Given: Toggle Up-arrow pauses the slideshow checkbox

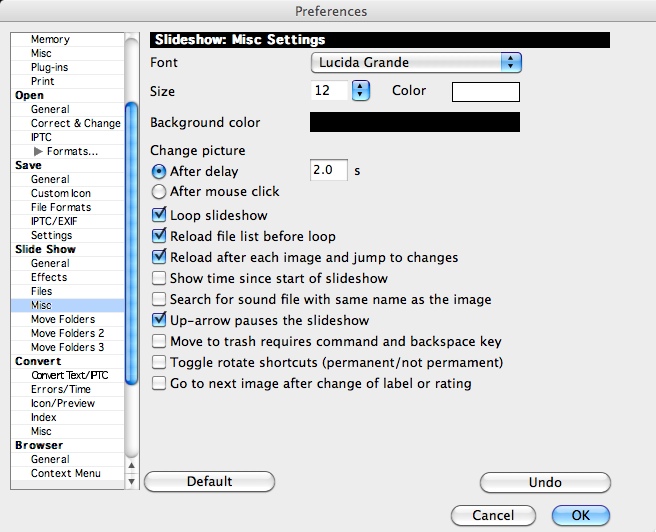Looking at the screenshot, I should coord(159,320).
